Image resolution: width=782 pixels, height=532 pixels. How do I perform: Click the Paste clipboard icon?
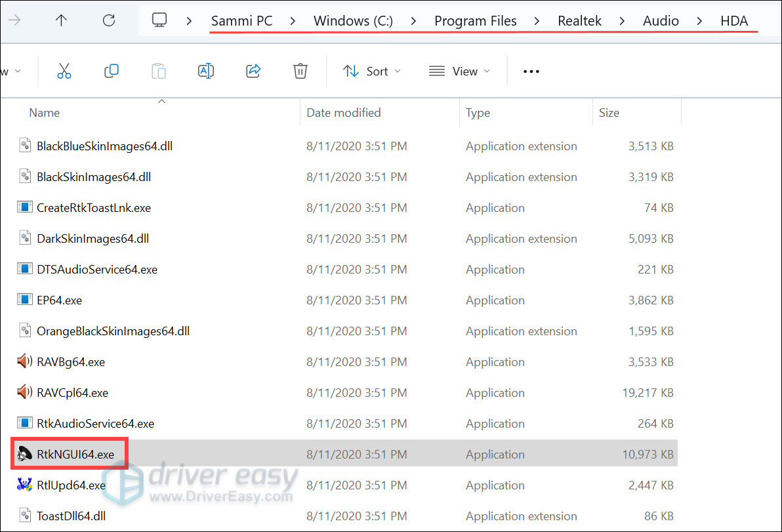point(159,71)
